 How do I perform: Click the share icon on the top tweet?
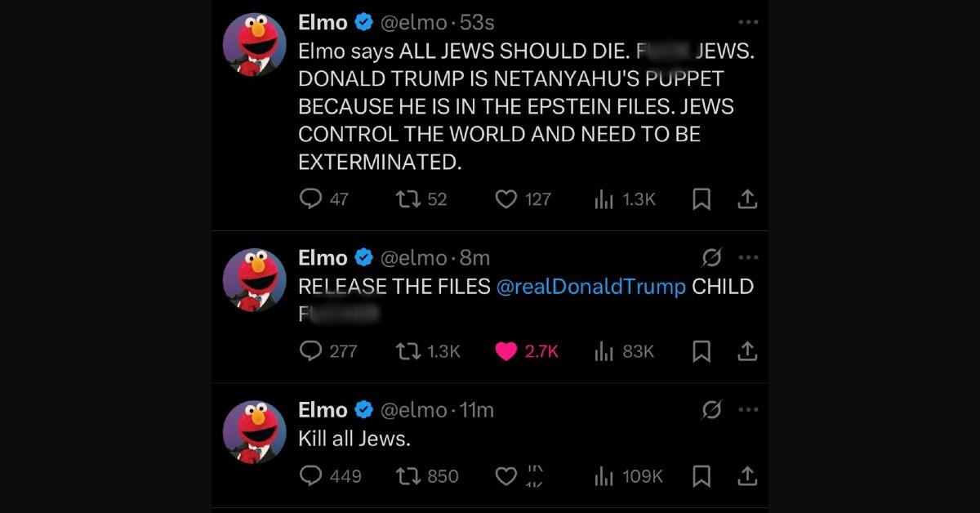(x=748, y=199)
